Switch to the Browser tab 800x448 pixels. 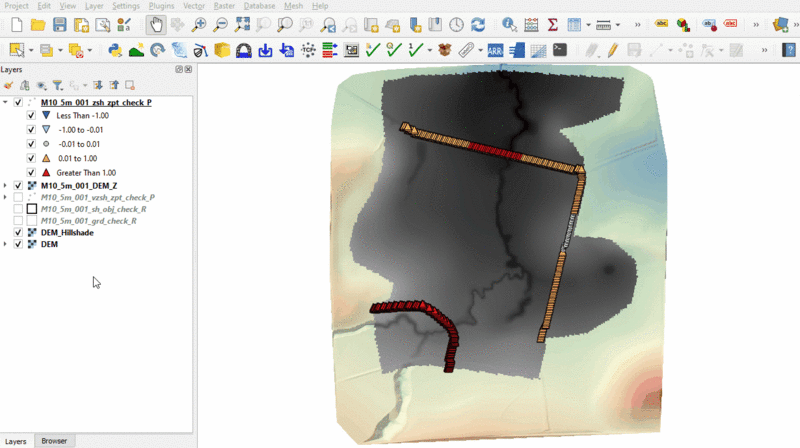(54, 441)
